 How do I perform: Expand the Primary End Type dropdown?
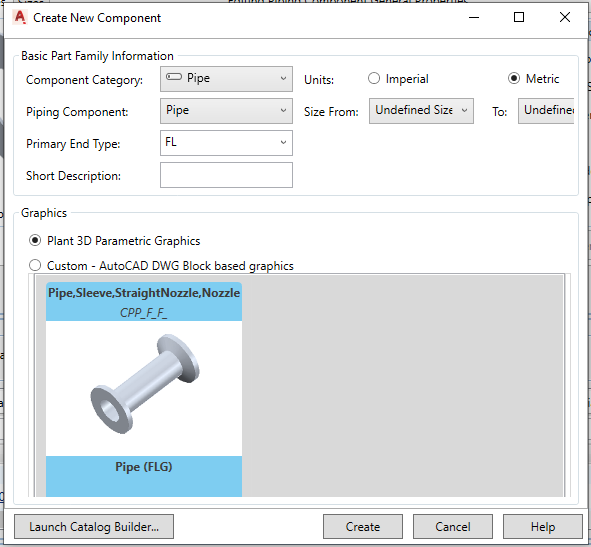[226, 143]
